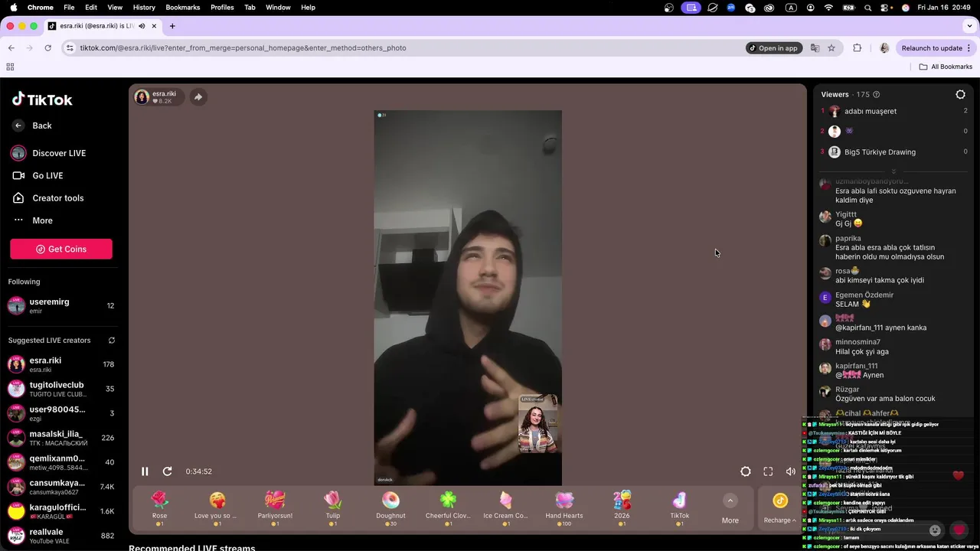Open Creator tools in the sidebar
Viewport: 980px width, 551px height.
point(48,198)
